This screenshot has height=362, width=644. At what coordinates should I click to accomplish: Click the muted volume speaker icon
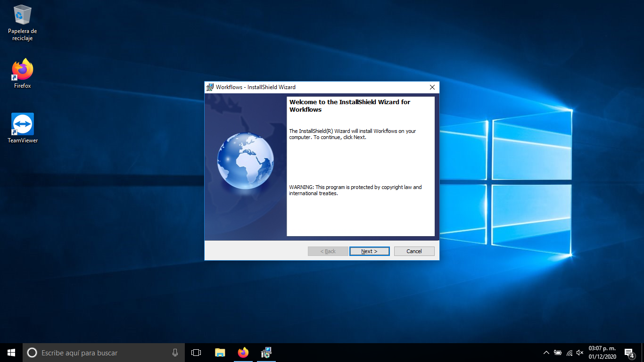point(580,353)
